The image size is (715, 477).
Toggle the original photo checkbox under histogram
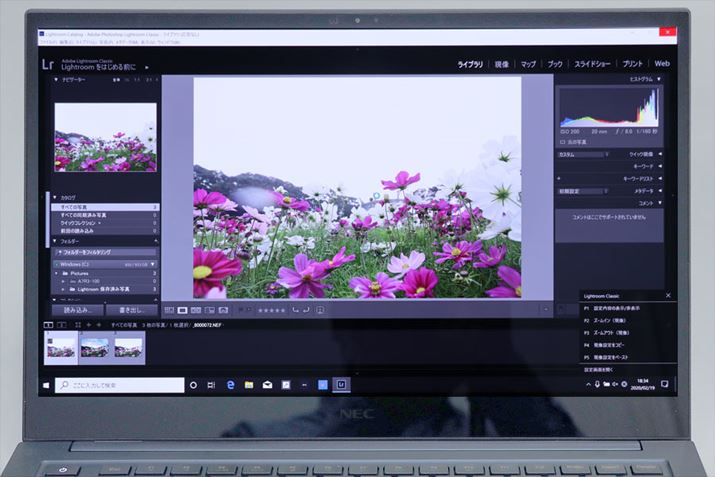tap(562, 142)
